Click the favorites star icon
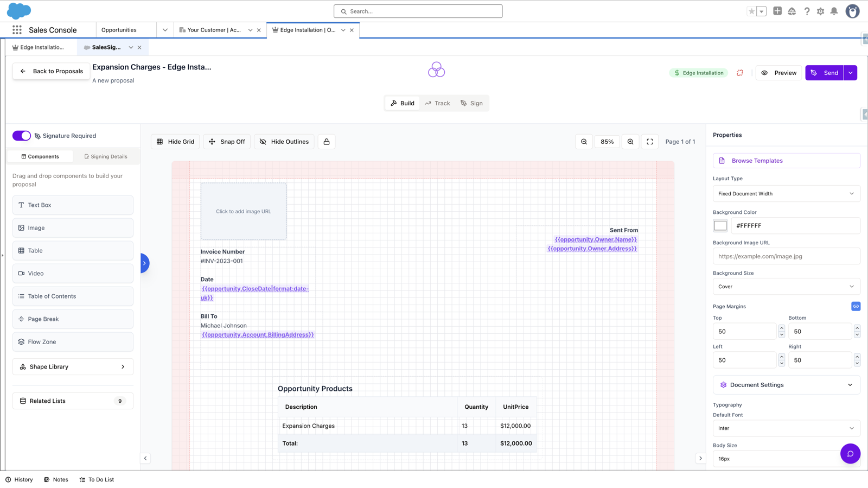 tap(751, 11)
